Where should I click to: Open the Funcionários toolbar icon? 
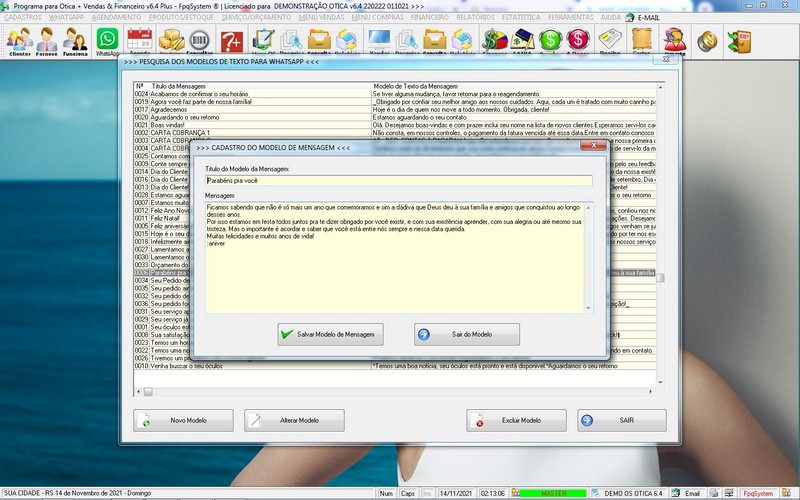point(75,41)
